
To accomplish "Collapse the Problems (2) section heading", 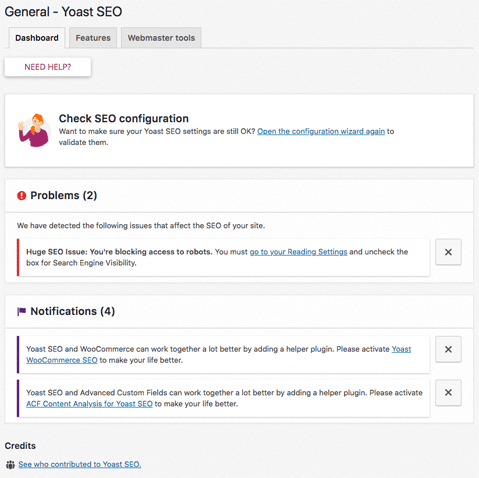I will (x=64, y=195).
